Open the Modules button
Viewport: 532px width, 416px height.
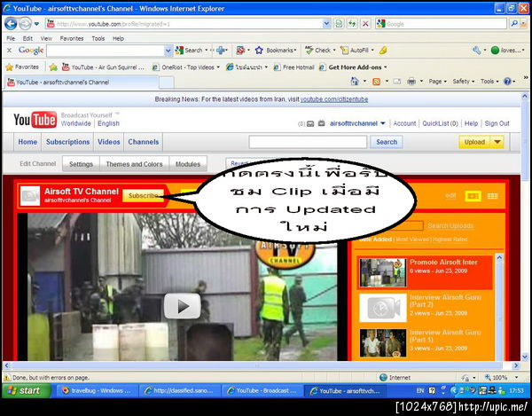(x=188, y=164)
